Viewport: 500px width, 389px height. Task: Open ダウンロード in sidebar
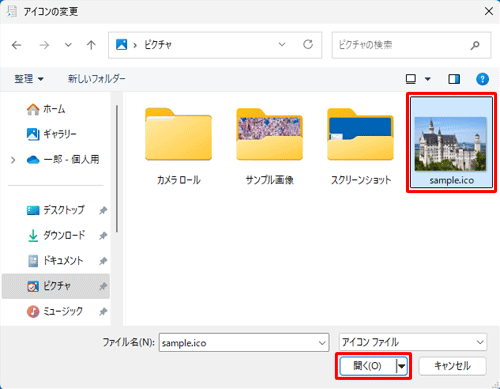(x=56, y=235)
